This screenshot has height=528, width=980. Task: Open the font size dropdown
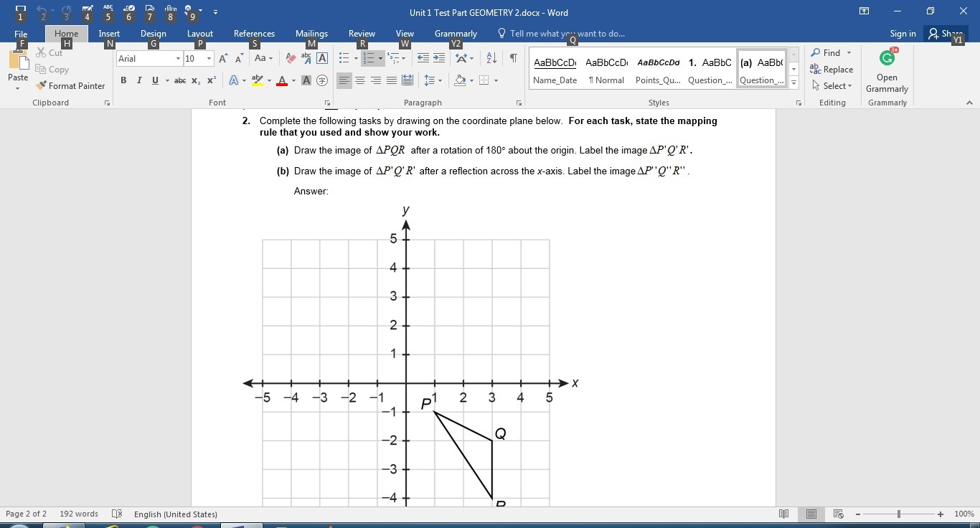point(209,58)
